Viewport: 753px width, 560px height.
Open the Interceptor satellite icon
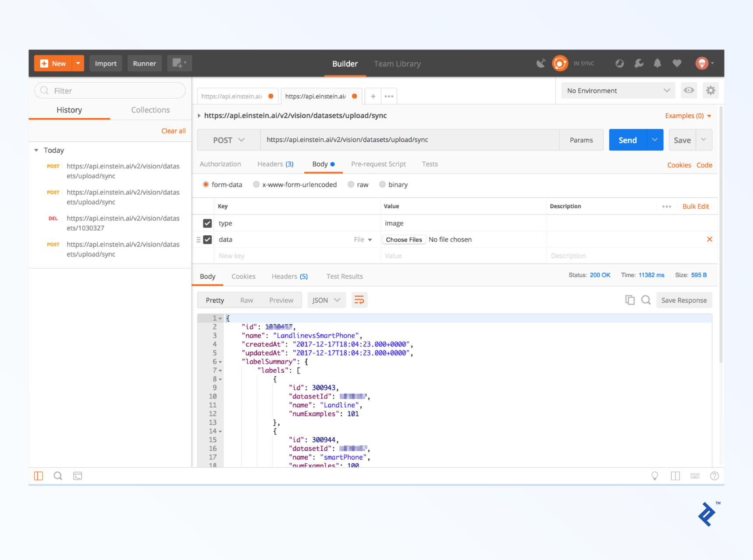pyautogui.click(x=541, y=63)
